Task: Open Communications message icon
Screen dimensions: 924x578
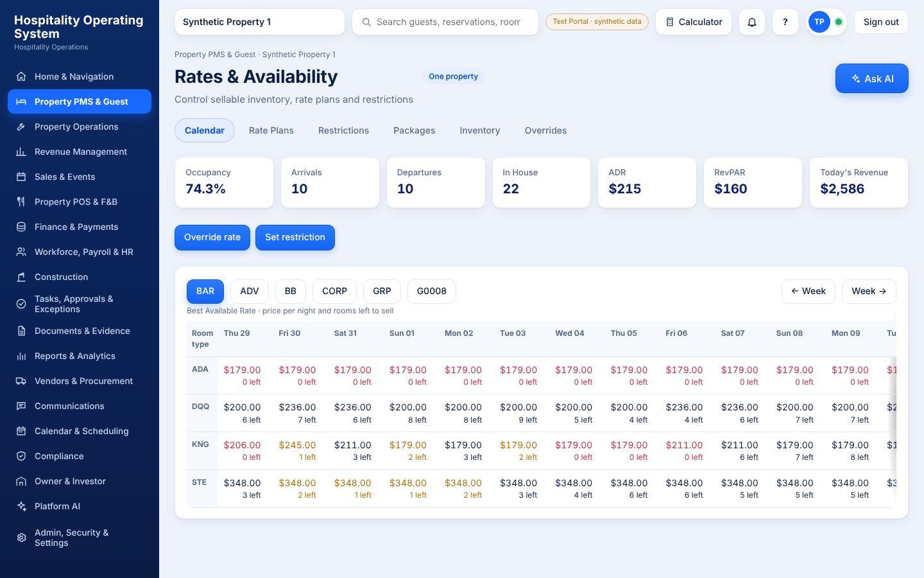Action: tap(21, 406)
